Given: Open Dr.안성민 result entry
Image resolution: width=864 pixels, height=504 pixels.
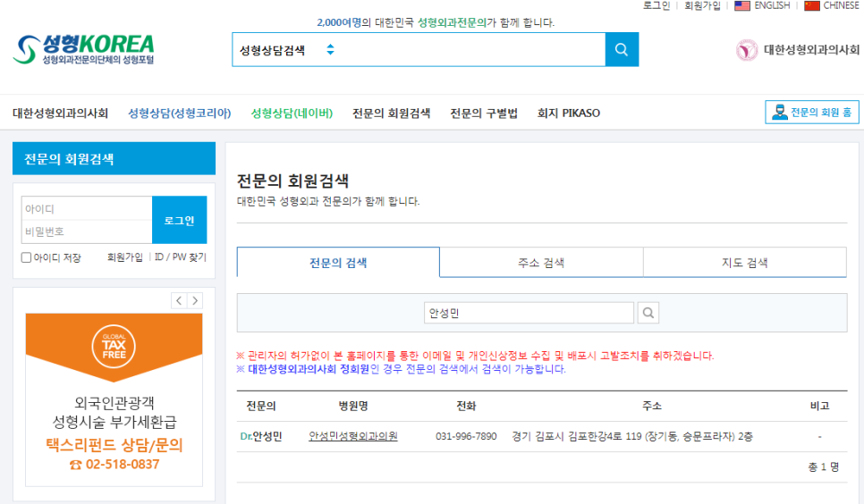Looking at the screenshot, I should pos(261,436).
